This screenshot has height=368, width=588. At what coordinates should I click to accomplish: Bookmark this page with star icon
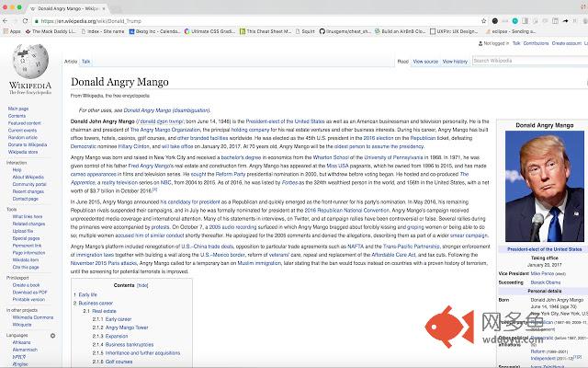pos(484,21)
